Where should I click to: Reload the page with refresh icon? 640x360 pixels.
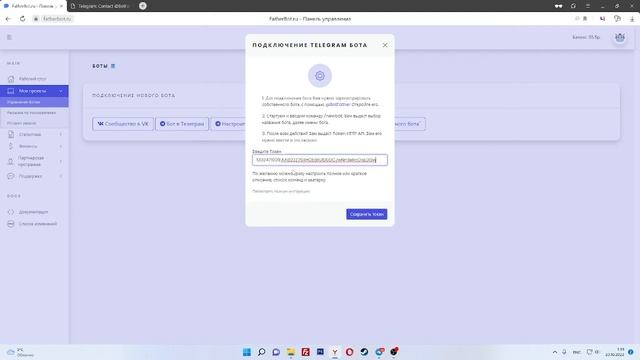pos(22,19)
